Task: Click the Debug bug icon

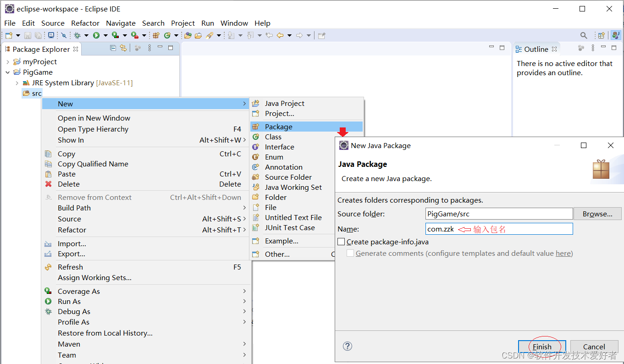Action: 77,35
